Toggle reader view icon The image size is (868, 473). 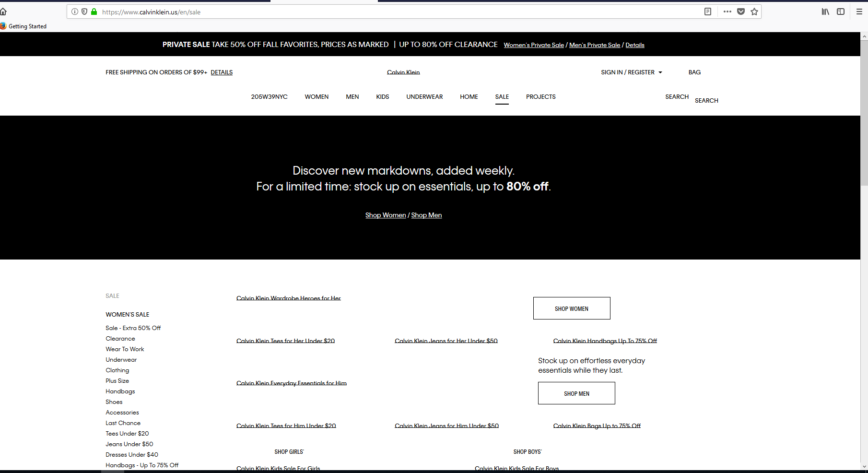tap(708, 12)
